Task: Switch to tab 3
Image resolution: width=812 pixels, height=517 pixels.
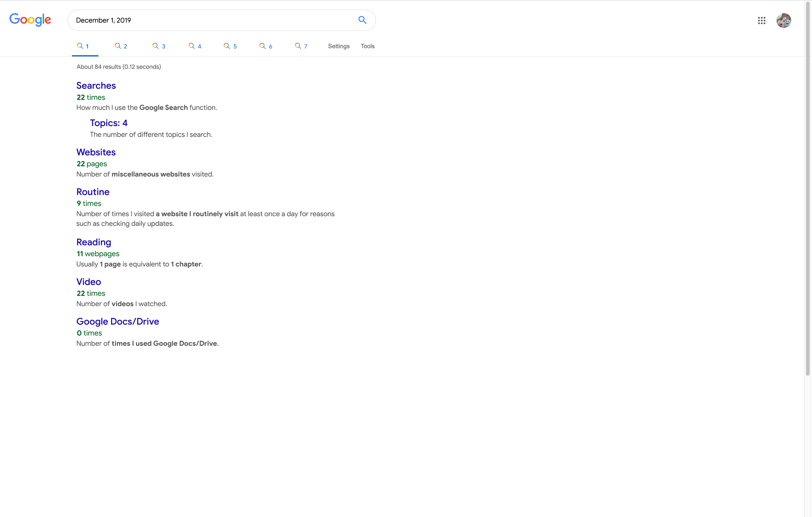Action: point(159,46)
